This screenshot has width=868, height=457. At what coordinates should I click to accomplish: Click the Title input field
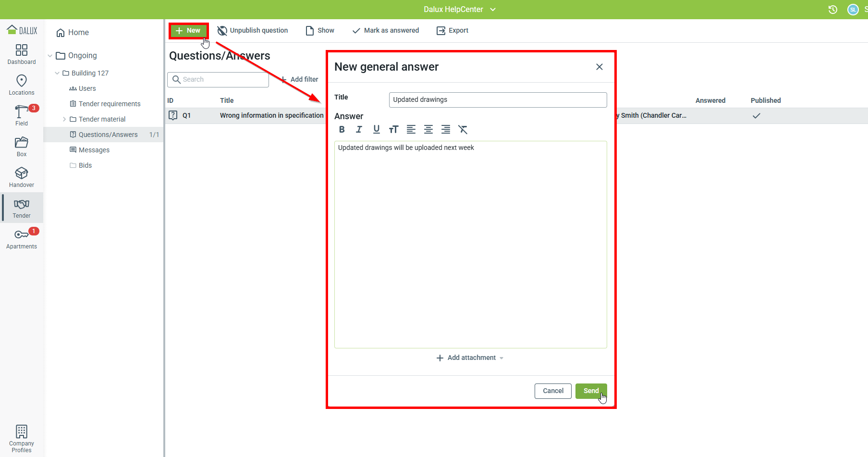point(498,99)
